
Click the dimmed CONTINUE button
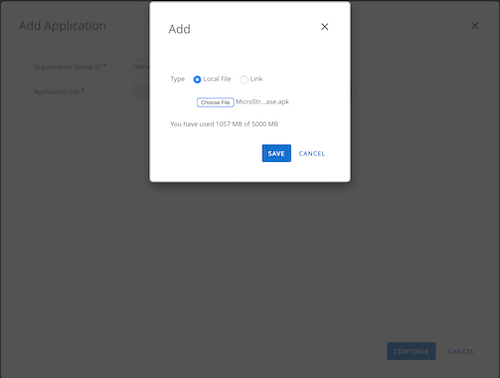click(x=411, y=351)
